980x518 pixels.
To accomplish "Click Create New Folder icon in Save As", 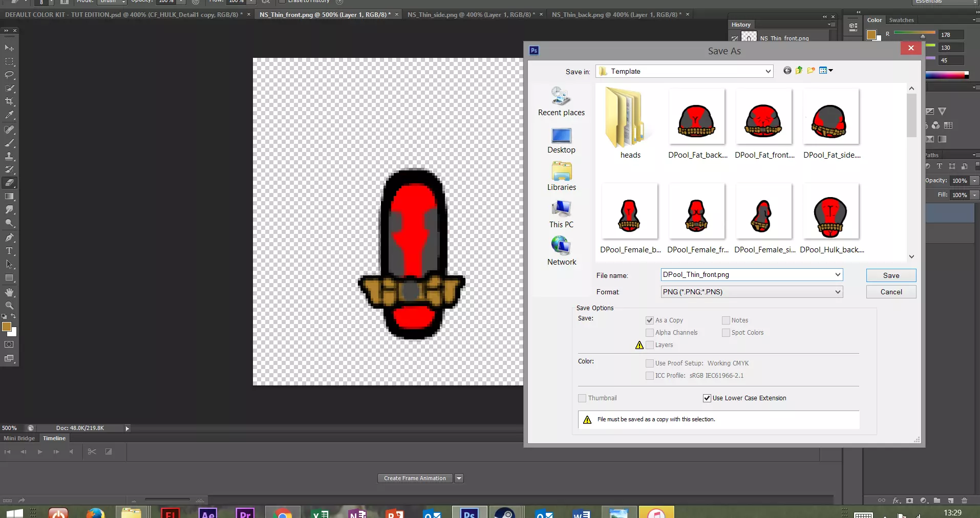I will [811, 71].
